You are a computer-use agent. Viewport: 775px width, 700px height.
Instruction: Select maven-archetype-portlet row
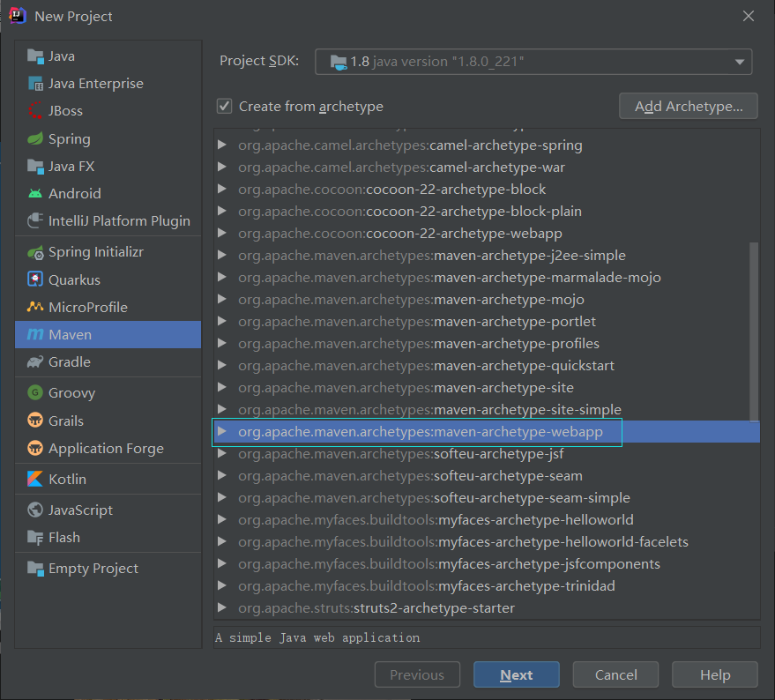pyautogui.click(x=487, y=321)
